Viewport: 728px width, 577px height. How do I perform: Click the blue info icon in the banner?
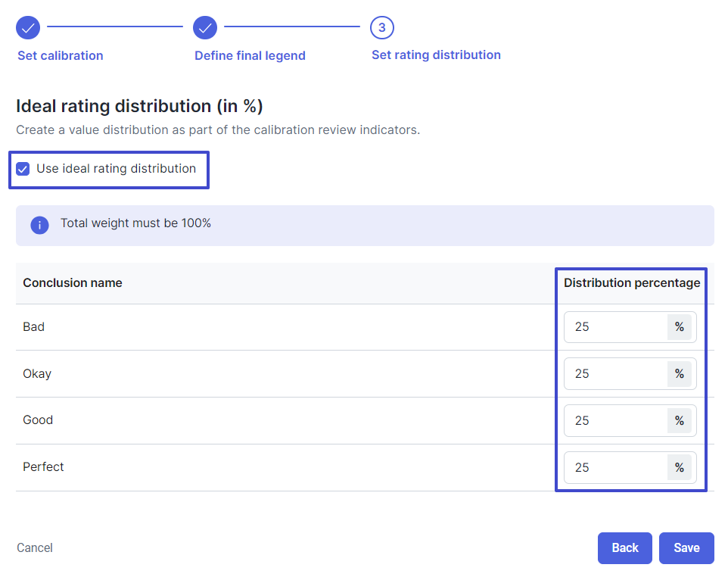click(39, 226)
